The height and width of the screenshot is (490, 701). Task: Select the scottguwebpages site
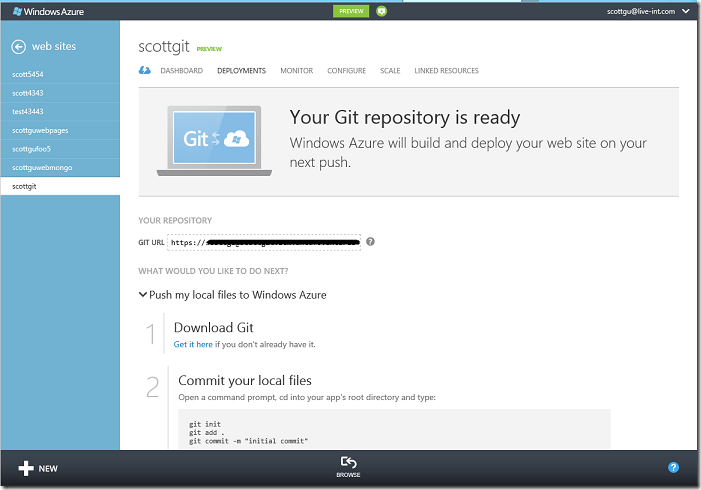coord(60,131)
